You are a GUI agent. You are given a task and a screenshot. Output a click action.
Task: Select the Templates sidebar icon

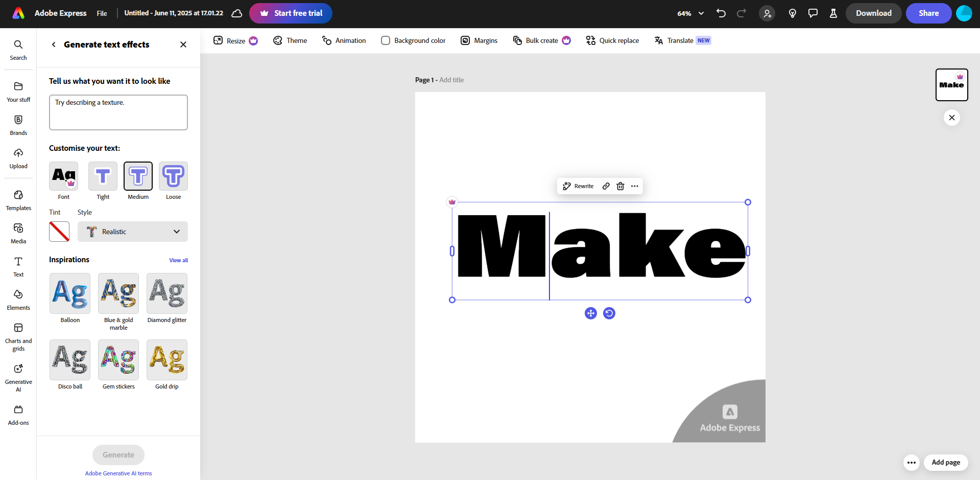18,199
